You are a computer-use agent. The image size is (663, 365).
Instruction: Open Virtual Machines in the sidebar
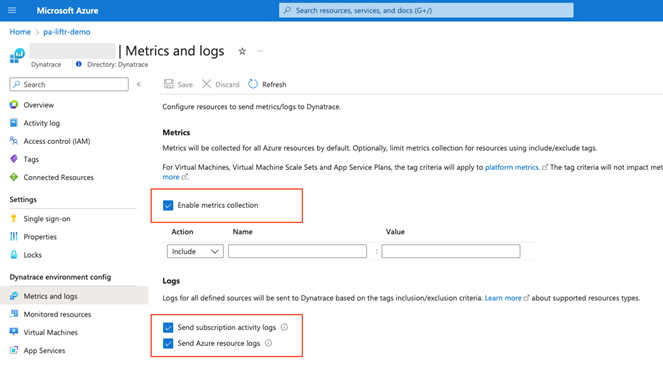[50, 332]
